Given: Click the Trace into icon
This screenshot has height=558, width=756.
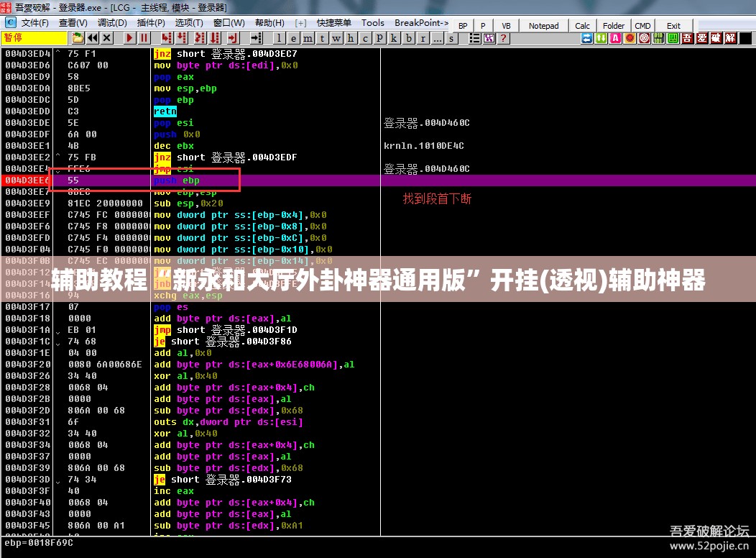Looking at the screenshot, I should (200, 38).
